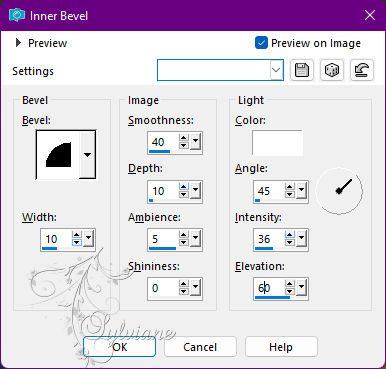386x369 pixels.
Task: Click the light angle dial control
Action: tap(339, 191)
